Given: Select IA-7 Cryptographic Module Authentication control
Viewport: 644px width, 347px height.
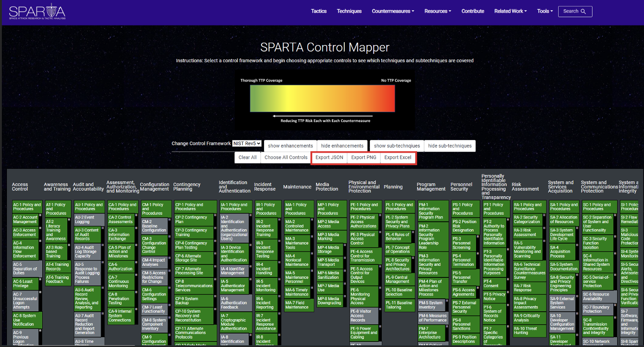Looking at the screenshot, I should pos(235,322).
